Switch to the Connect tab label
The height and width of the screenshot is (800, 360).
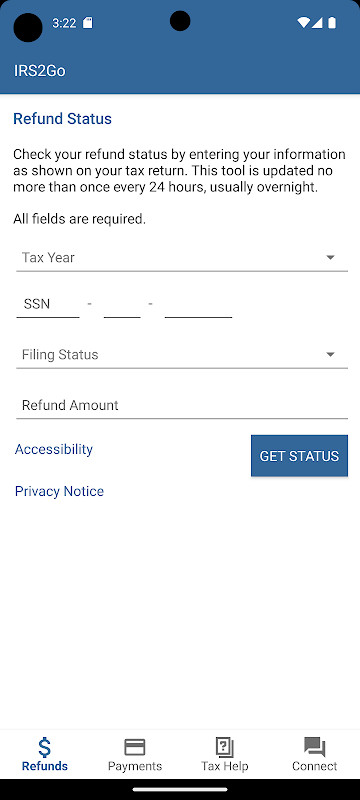pyautogui.click(x=315, y=766)
